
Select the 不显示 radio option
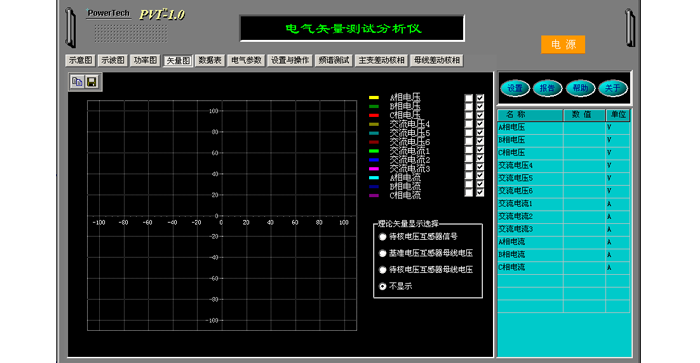pos(383,286)
